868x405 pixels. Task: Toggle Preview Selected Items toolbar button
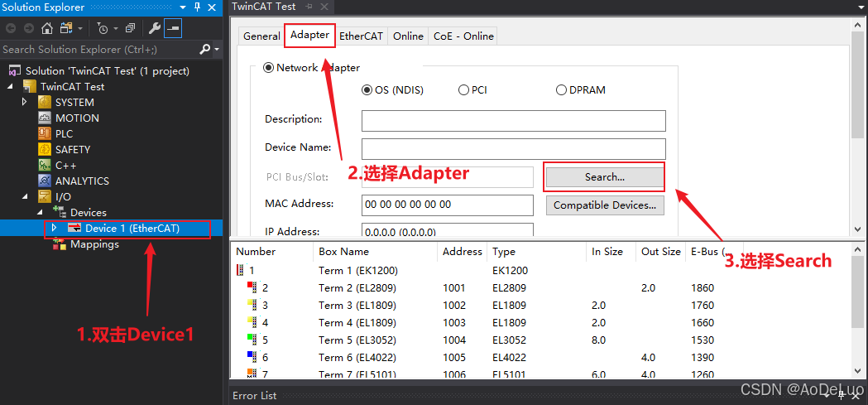coord(173,27)
